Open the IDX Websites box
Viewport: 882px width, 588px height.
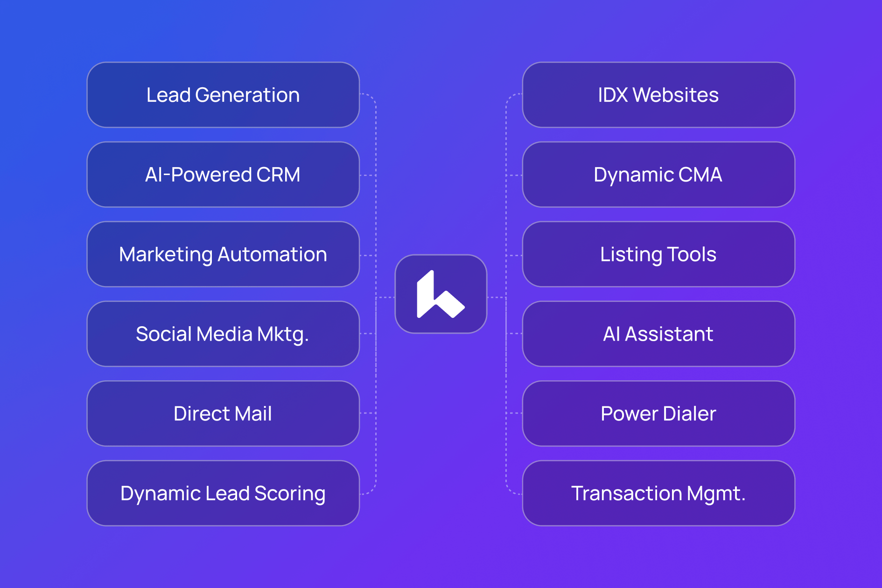tap(658, 95)
